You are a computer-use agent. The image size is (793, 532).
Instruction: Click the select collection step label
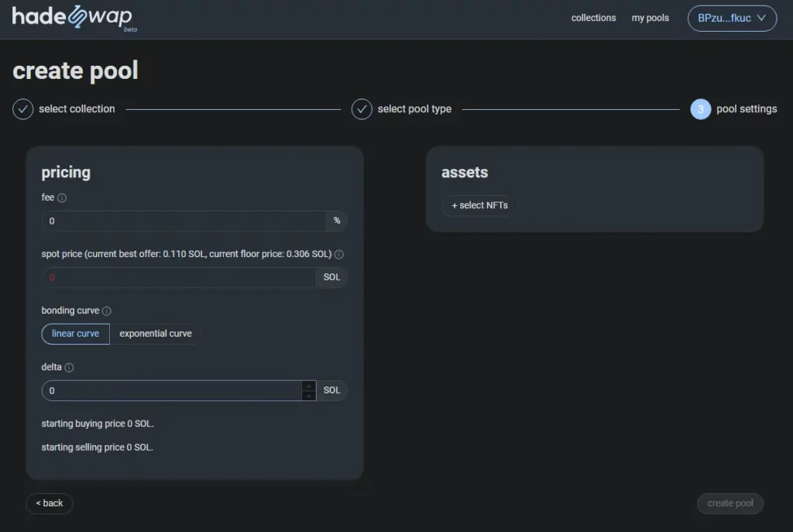[77, 108]
